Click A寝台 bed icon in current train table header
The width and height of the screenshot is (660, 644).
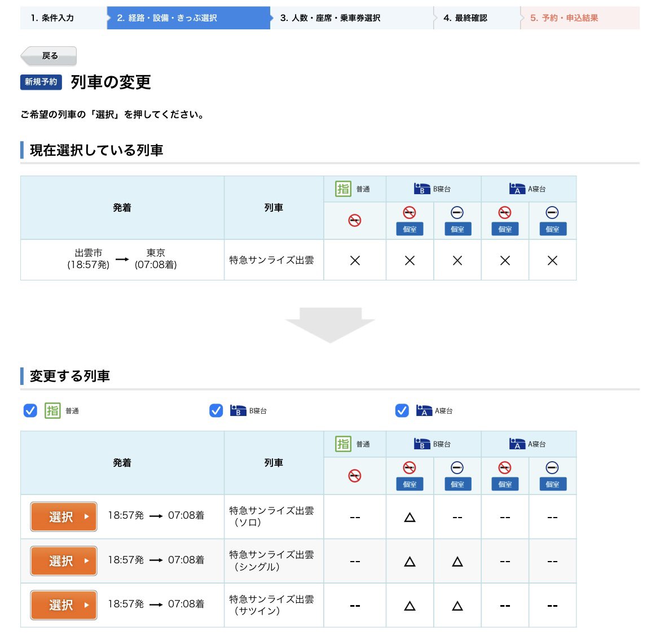[517, 189]
